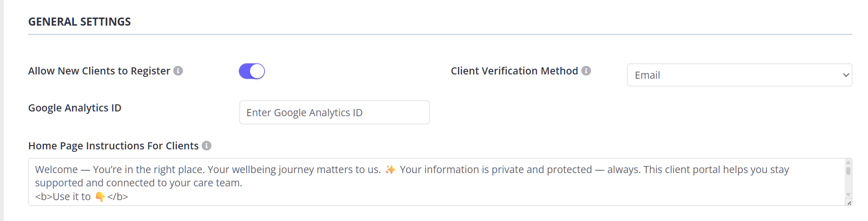Click the Google Analytics ID label
868x221 pixels.
click(74, 108)
